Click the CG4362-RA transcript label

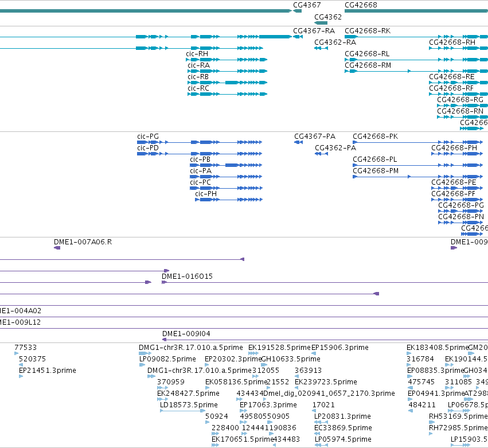point(335,42)
